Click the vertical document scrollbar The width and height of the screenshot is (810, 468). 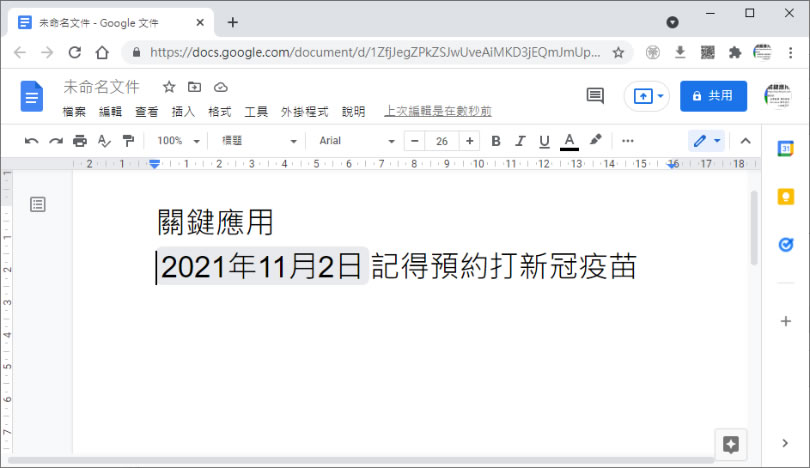(754, 227)
